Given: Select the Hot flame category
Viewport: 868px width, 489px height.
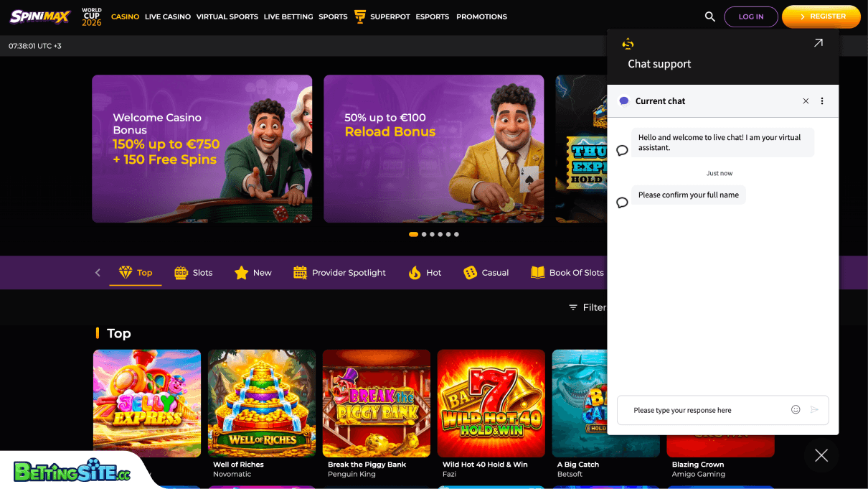Looking at the screenshot, I should coord(425,273).
